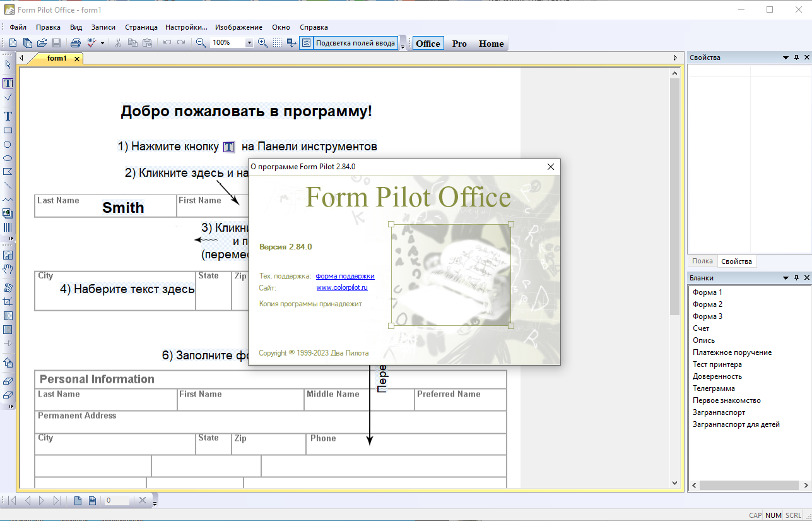Click the zoom in magnifier icon
Viewport: 812px width, 521px height.
point(262,43)
